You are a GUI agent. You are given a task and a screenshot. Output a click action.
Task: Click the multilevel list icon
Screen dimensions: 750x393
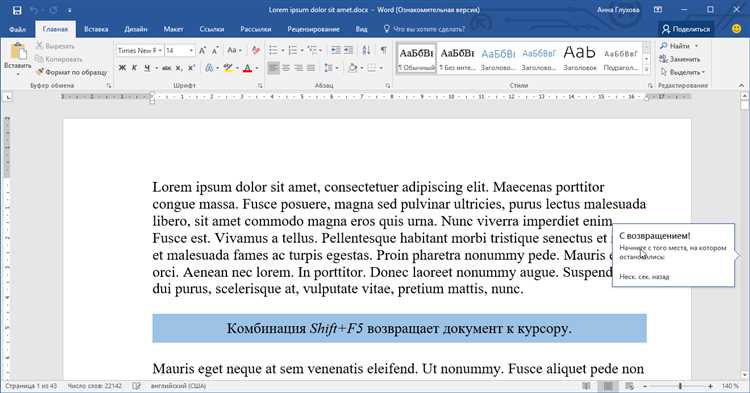tap(312, 50)
